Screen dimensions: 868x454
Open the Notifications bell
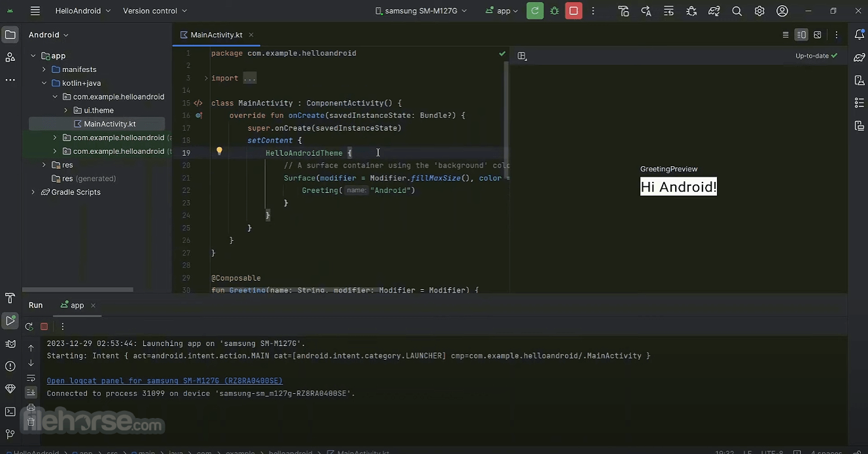[859, 35]
